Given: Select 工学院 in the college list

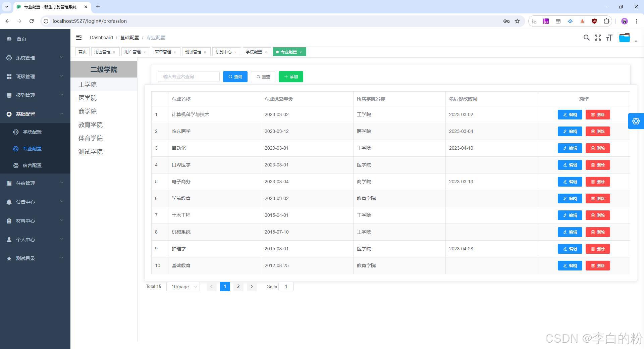Looking at the screenshot, I should [104, 84].
